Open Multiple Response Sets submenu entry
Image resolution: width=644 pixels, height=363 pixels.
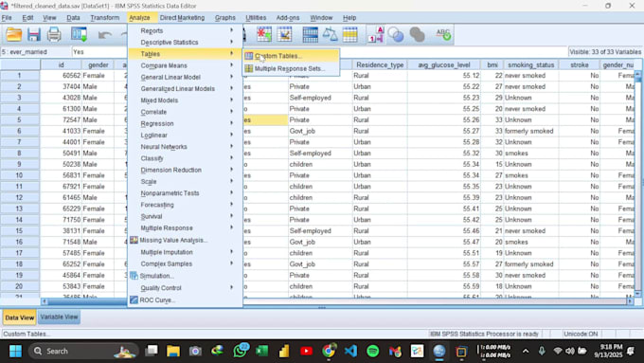[291, 68]
